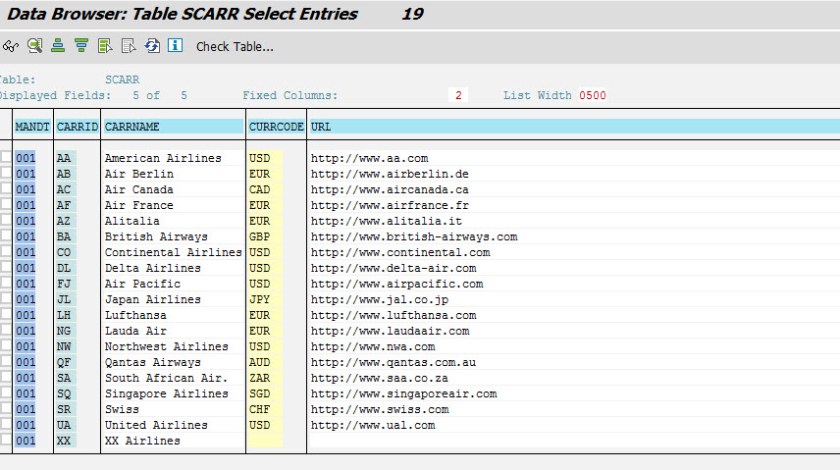
Task: Click currency cell 'CHF'
Action: coord(259,409)
